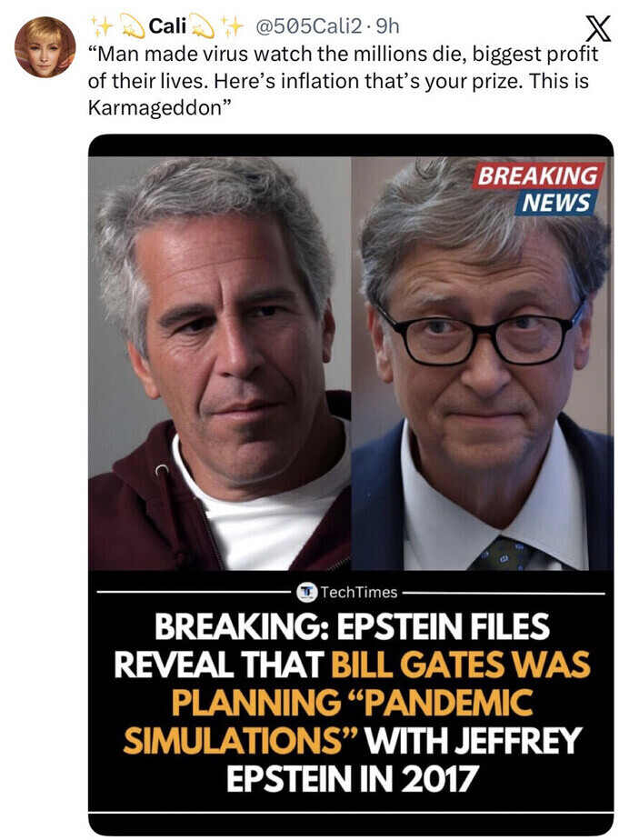The height and width of the screenshot is (840, 629).
Task: Click the shooting star emoji after Cali
Action: coord(202,26)
